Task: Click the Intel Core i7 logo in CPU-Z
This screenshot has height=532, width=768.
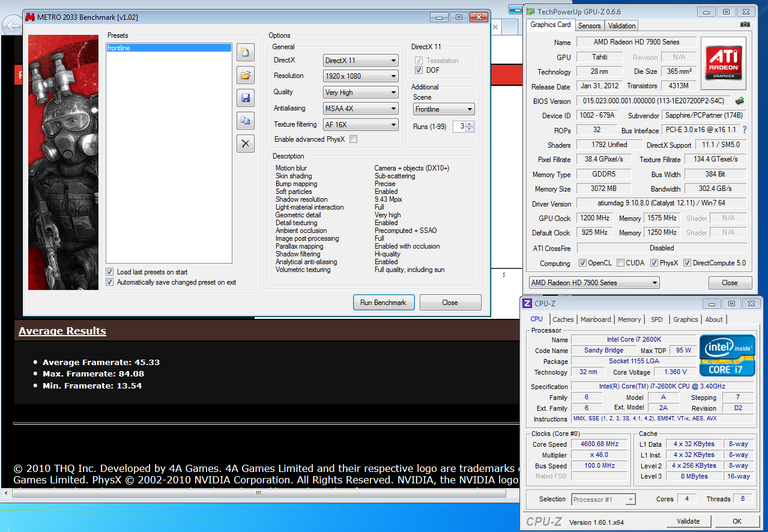Action: click(x=727, y=355)
